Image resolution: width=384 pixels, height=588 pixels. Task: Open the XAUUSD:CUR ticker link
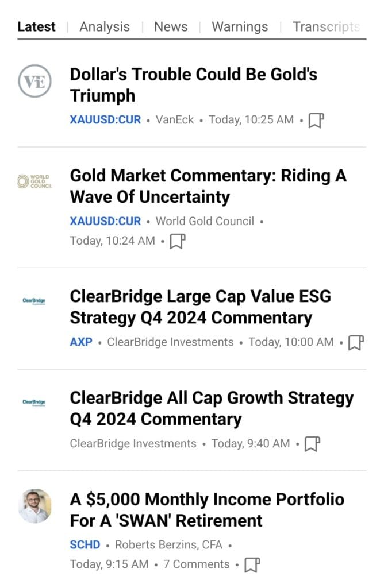(x=104, y=120)
